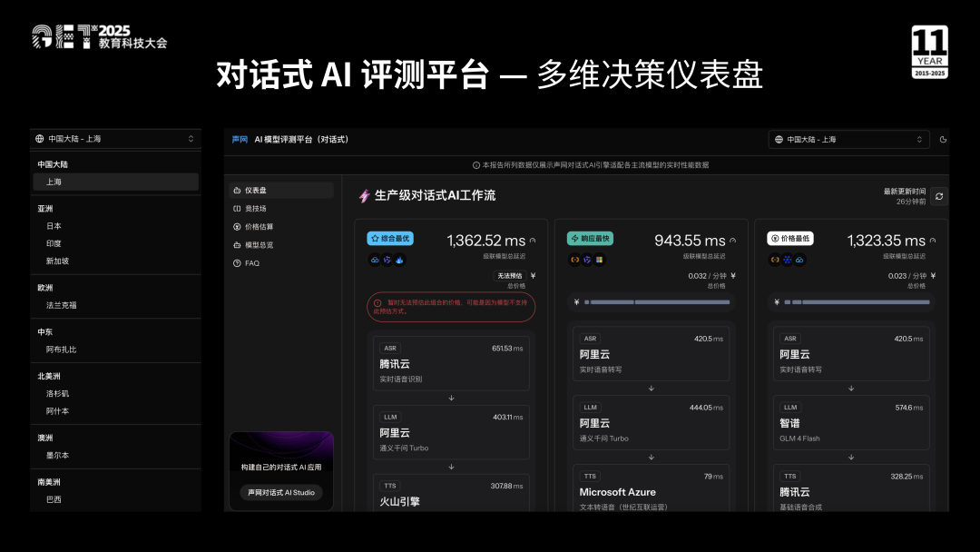
Task: Click the gauge icon next to 1,362.52 ms
Action: pos(533,240)
